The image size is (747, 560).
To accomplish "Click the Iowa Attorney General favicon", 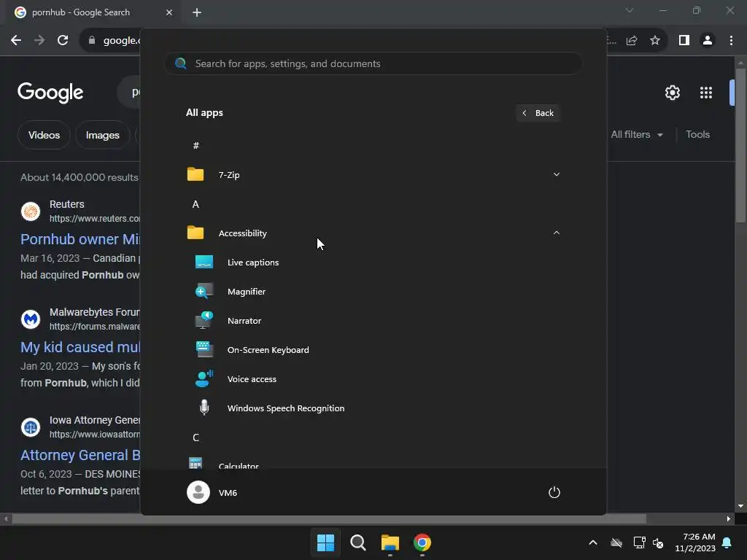I will coord(31,427).
